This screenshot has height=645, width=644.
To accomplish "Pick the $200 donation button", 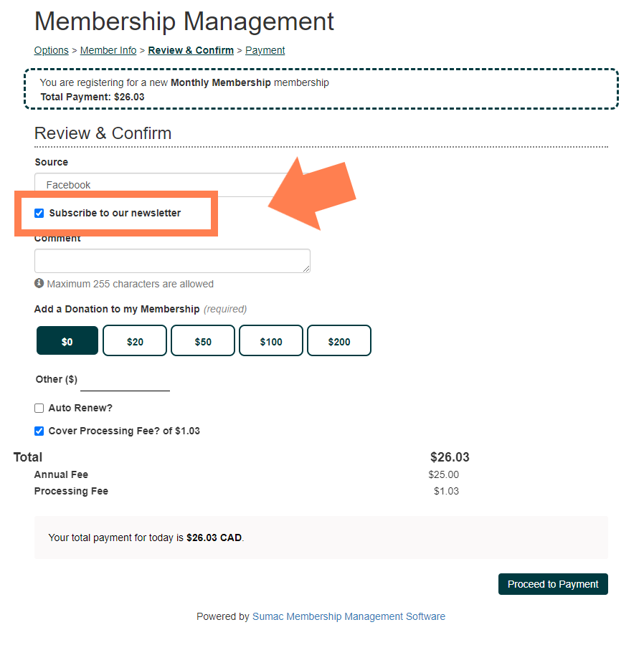I will click(339, 341).
